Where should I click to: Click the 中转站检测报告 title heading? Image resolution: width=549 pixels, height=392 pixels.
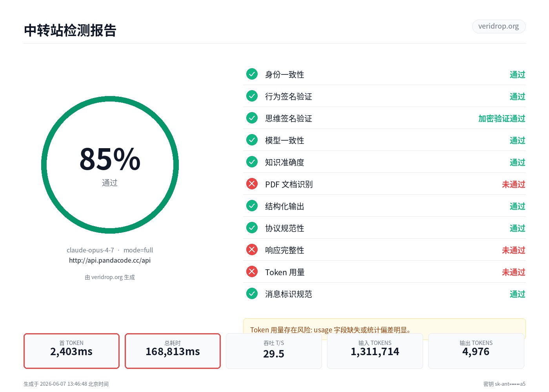point(70,30)
